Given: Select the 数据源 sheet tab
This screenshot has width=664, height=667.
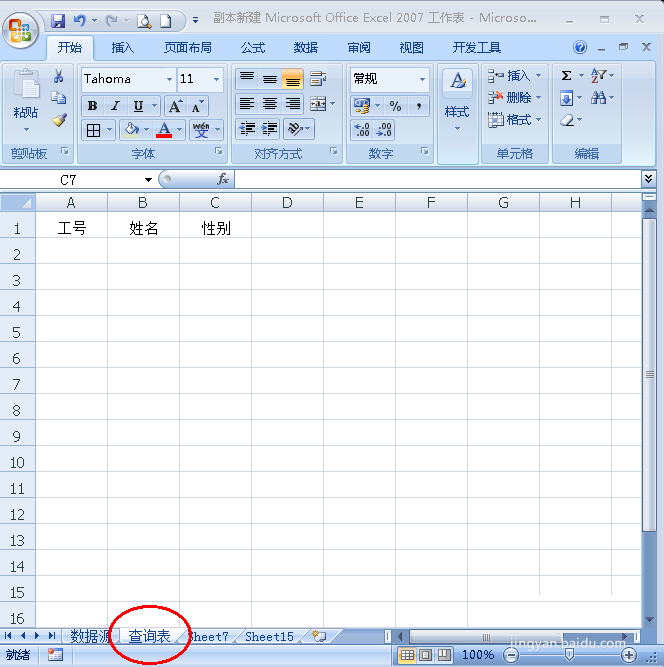Looking at the screenshot, I should 90,636.
